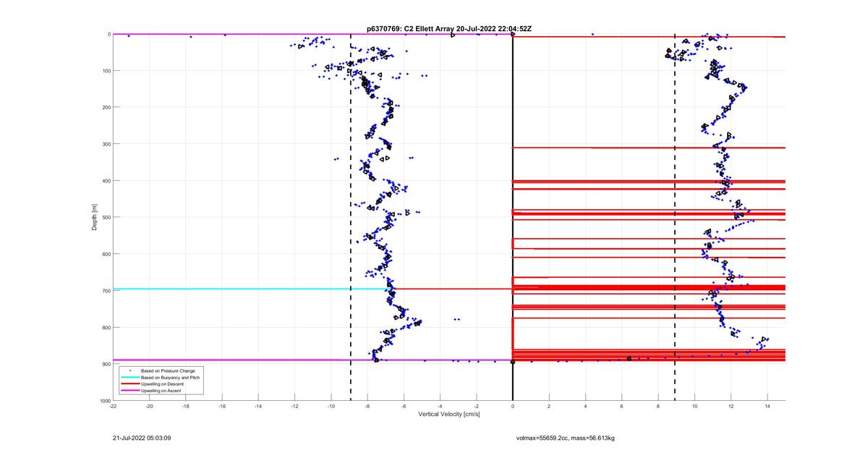This screenshot has height=450, width=868.
Task: Click depth axis tick label 300
Action: (x=105, y=144)
